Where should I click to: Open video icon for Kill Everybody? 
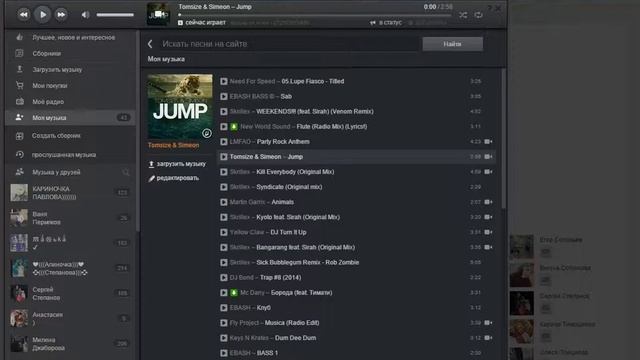tap(488, 172)
